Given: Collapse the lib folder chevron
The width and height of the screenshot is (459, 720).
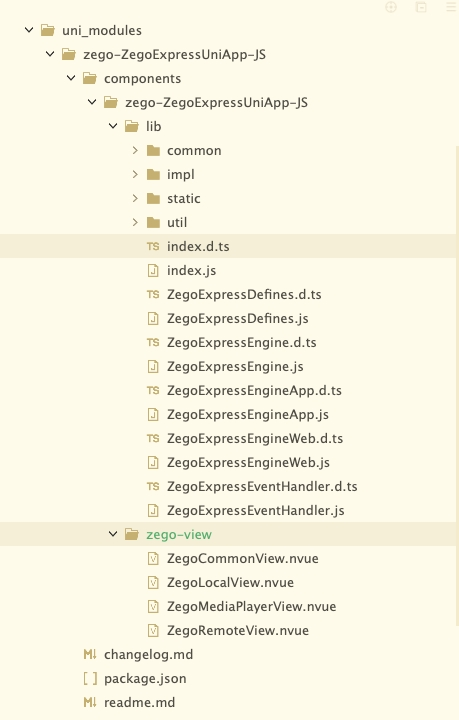Looking at the screenshot, I should (x=113, y=126).
